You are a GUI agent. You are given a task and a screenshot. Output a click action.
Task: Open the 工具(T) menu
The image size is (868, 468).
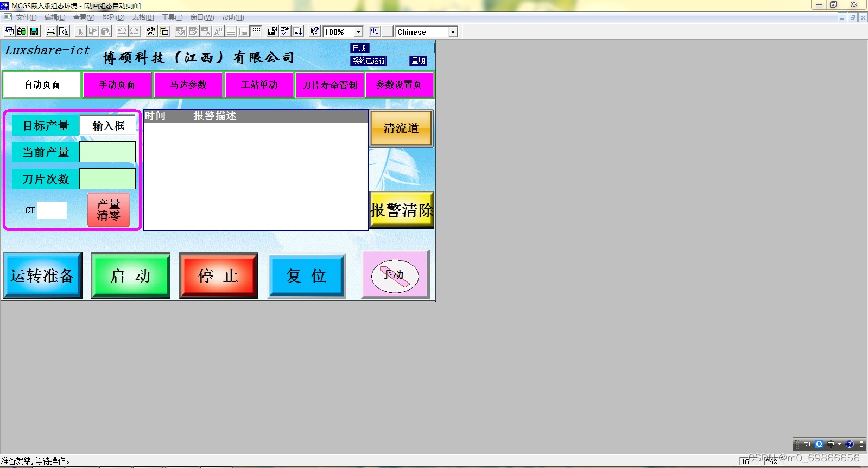coord(172,17)
